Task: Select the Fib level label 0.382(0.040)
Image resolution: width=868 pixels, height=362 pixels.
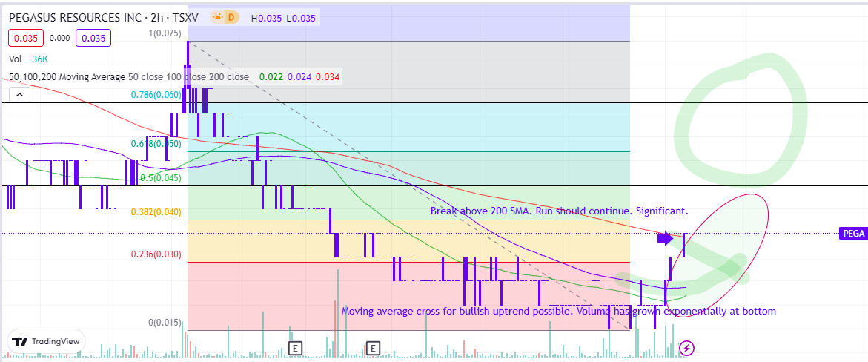Action: coord(156,211)
